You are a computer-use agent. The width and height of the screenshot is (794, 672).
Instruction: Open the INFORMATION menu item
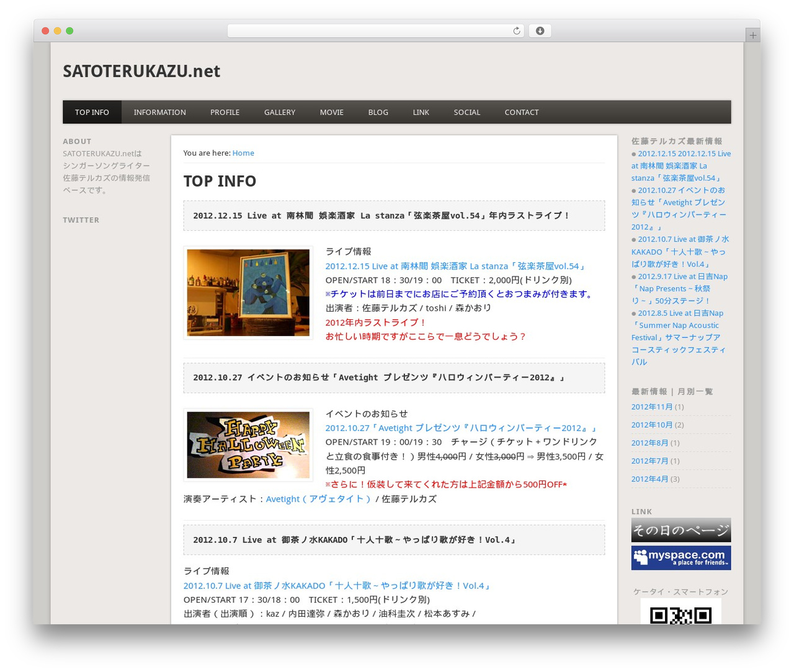tap(159, 112)
